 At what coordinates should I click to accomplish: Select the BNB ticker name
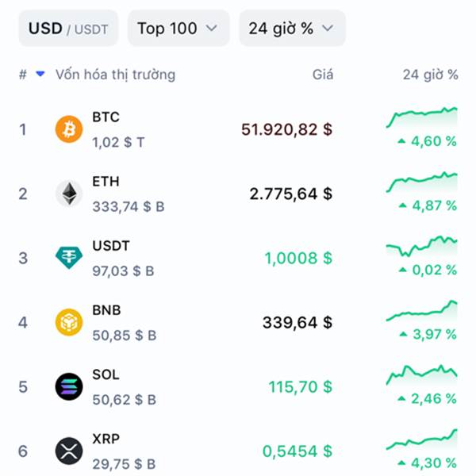coord(106,310)
